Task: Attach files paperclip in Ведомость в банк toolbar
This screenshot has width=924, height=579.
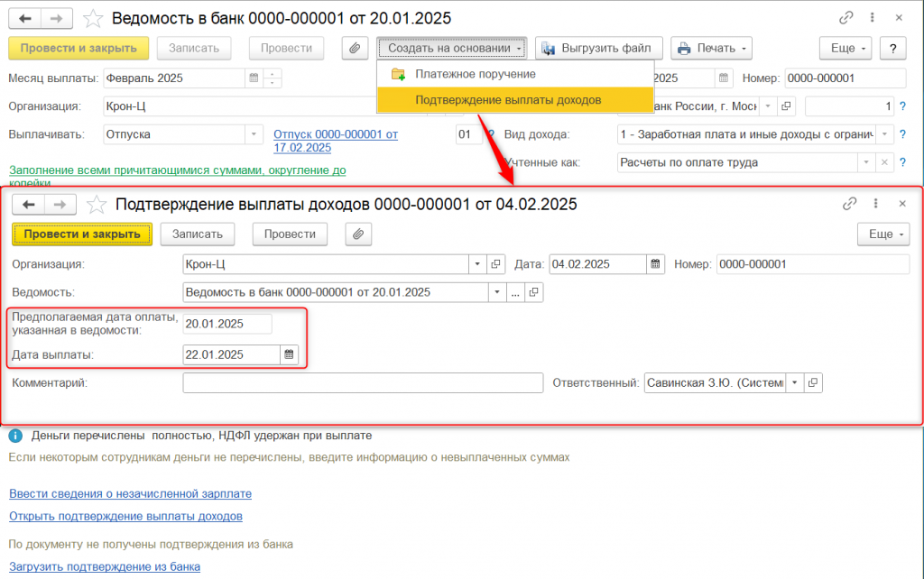Action: point(355,49)
